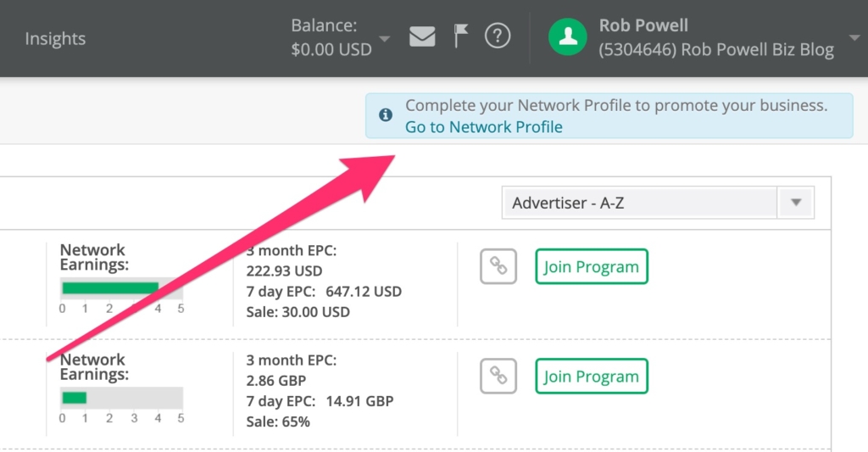The height and width of the screenshot is (452, 868).
Task: Open the help question mark icon
Action: pos(498,36)
